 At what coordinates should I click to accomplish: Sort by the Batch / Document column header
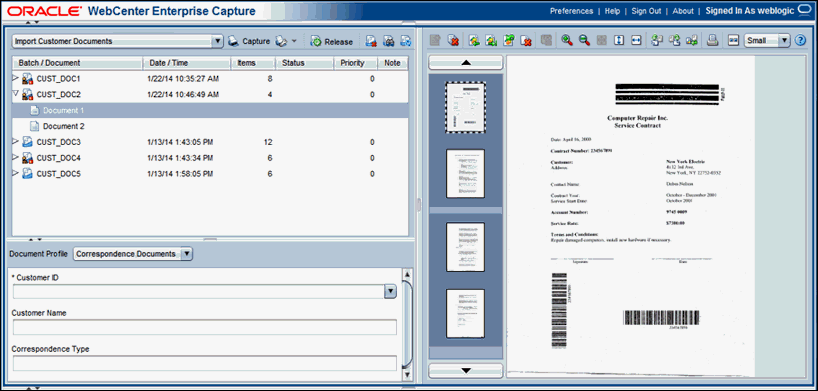77,63
